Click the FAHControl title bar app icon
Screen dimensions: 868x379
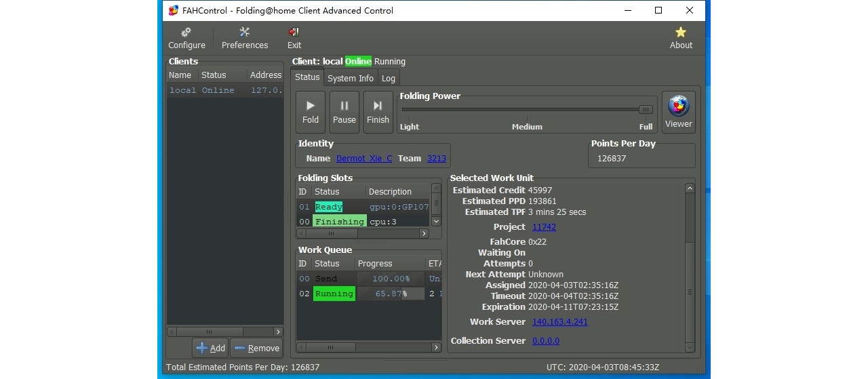point(174,10)
